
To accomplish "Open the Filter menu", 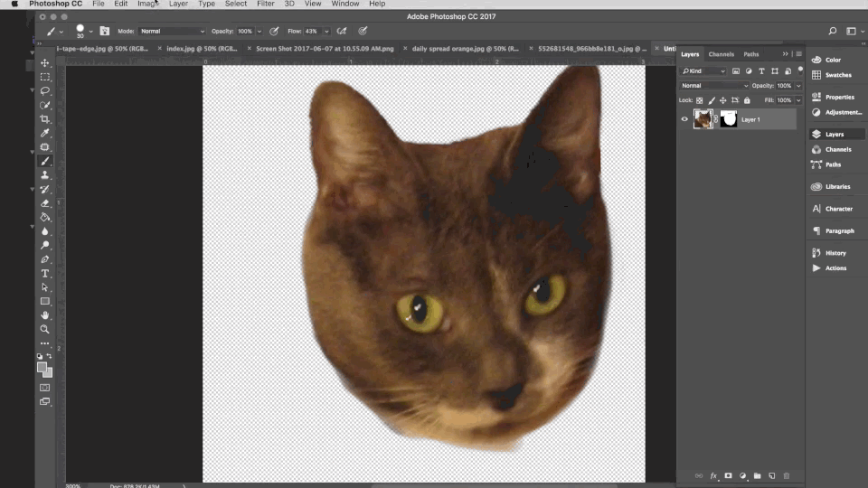I will click(x=266, y=4).
